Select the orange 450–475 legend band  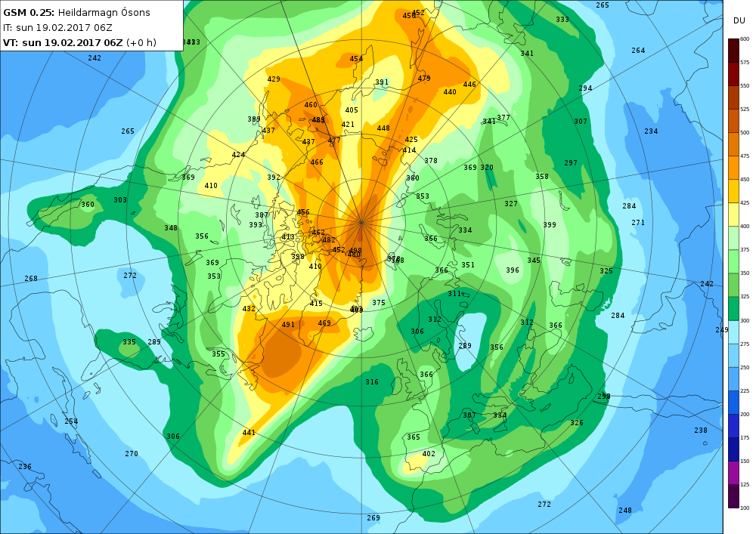[733, 168]
